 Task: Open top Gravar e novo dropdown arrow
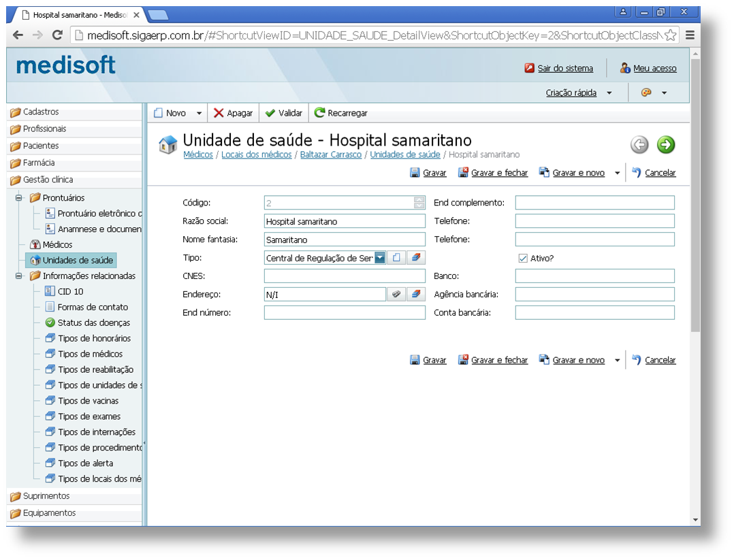617,173
